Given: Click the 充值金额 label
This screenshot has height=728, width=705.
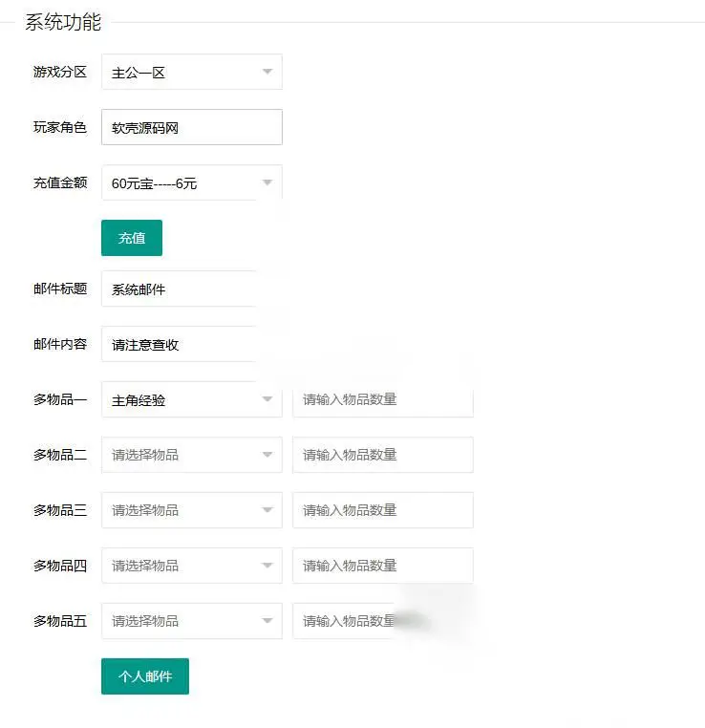Looking at the screenshot, I should (60, 182).
